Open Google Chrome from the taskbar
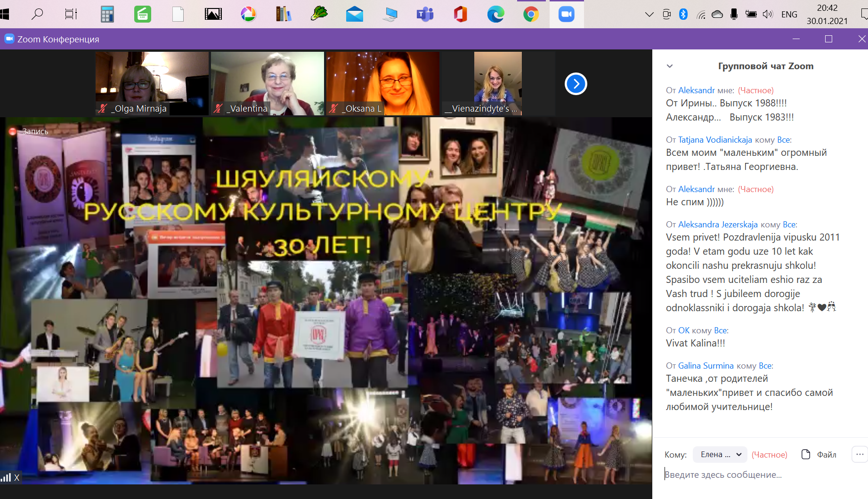The image size is (868, 499). [531, 15]
